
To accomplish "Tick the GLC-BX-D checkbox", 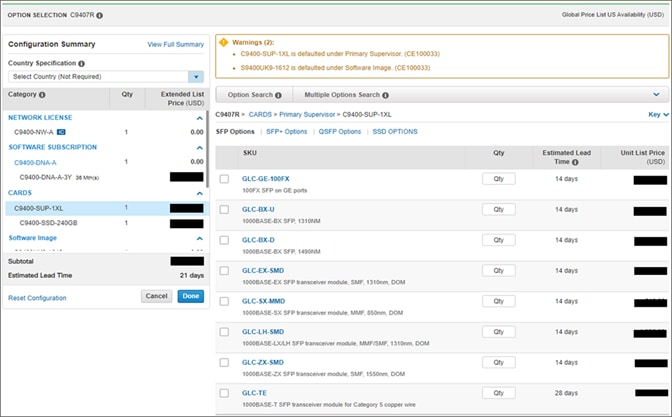I will coord(224,240).
